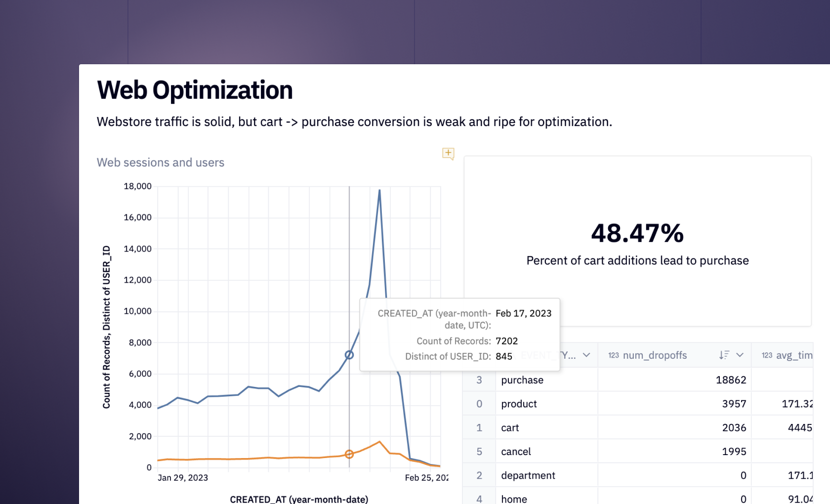Open the EVENT_TY... column dropdown chevron
Image resolution: width=830 pixels, height=504 pixels.
click(x=586, y=355)
